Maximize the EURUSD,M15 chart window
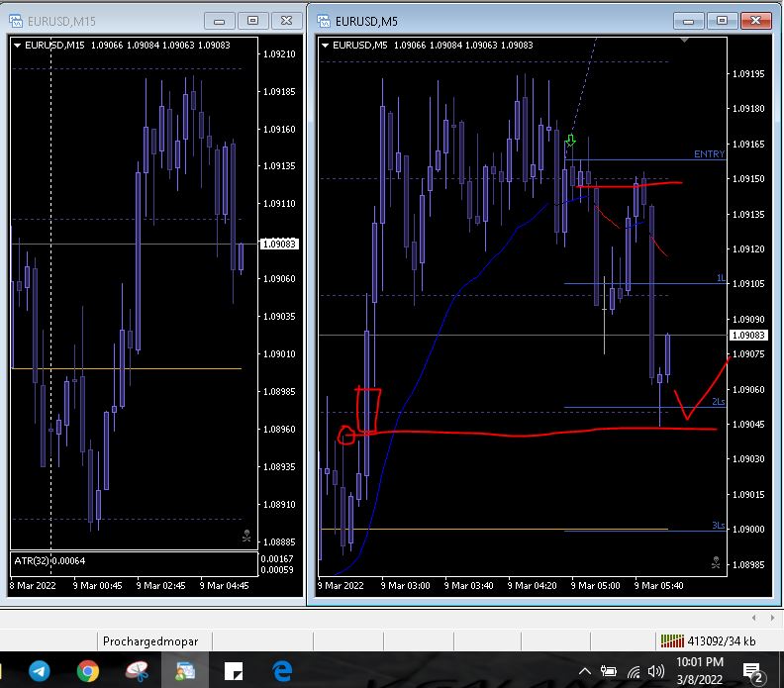The image size is (784, 688). click(253, 20)
